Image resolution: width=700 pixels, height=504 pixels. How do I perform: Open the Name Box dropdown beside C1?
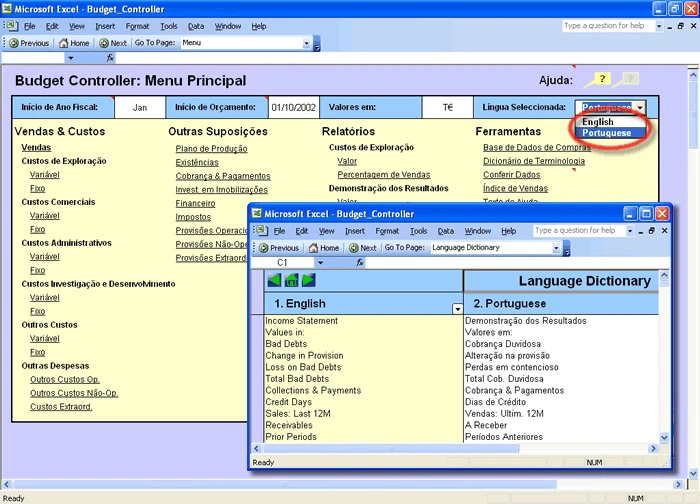320,263
